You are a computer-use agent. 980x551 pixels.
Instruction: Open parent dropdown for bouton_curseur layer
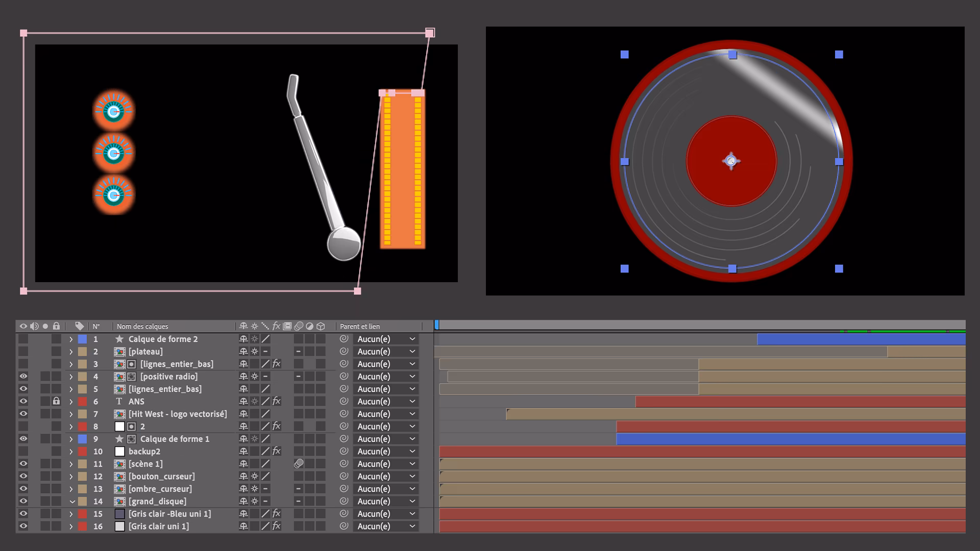[x=385, y=477]
